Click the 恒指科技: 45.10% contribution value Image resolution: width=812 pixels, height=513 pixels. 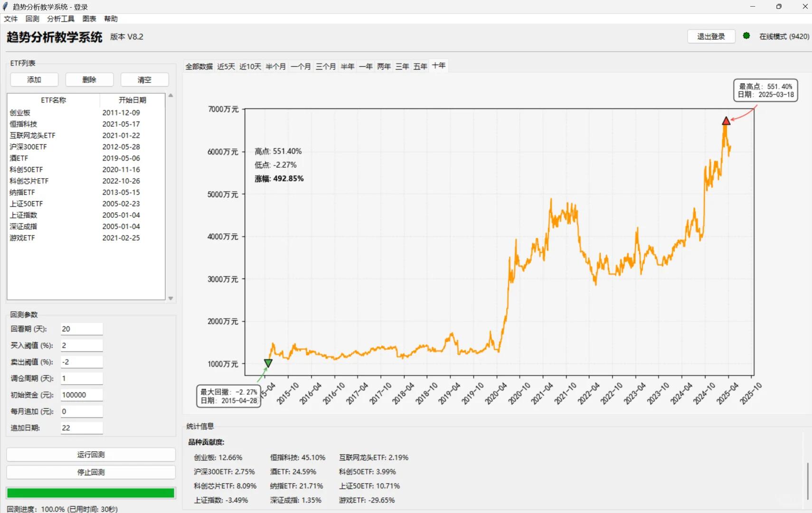point(298,457)
